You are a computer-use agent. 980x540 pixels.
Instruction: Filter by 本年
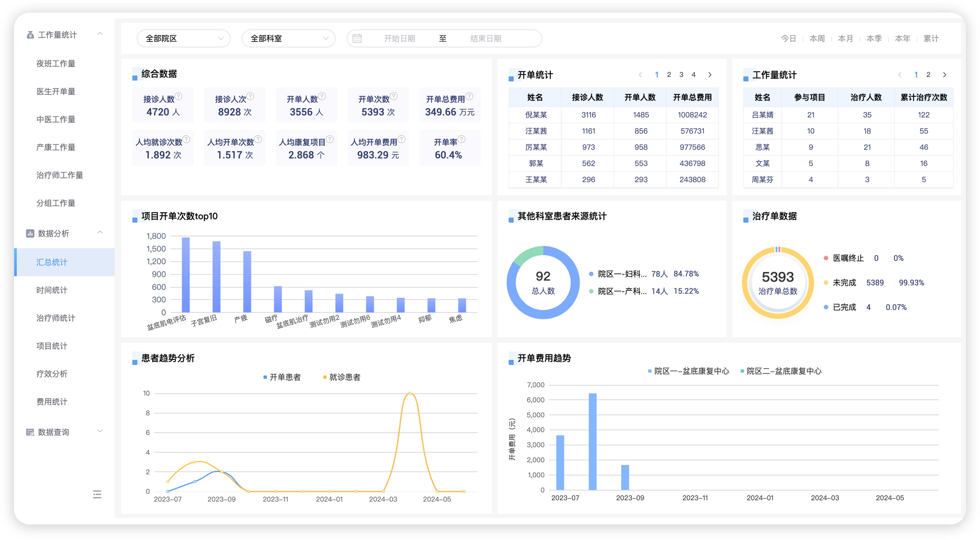[902, 38]
